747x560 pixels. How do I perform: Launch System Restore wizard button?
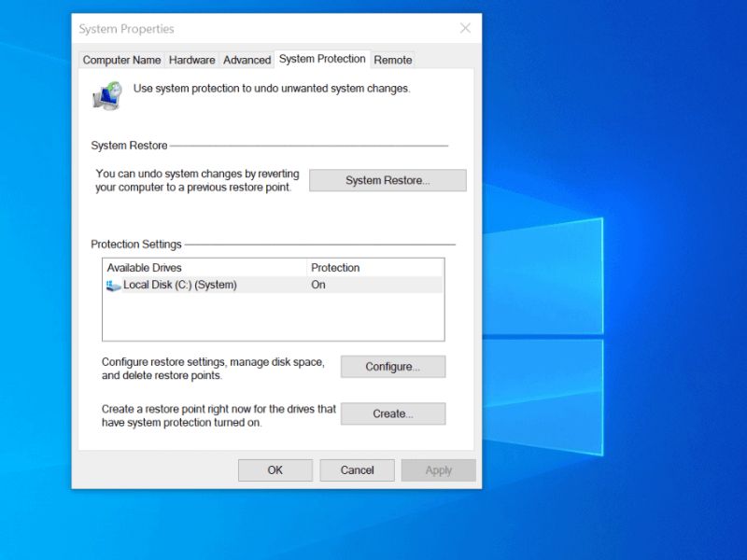tap(388, 180)
